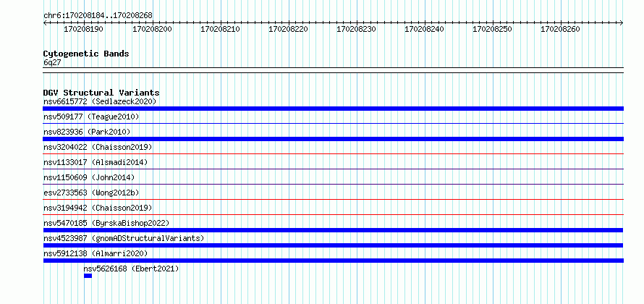Click the left arrowhead of the ruler
This screenshot has width=644, height=304.
pos(45,23)
